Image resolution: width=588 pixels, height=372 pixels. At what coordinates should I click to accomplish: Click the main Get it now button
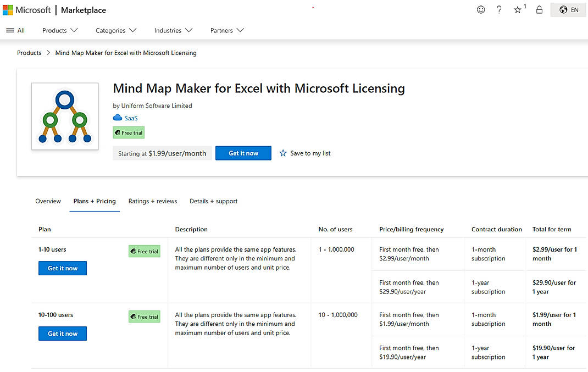click(x=243, y=153)
